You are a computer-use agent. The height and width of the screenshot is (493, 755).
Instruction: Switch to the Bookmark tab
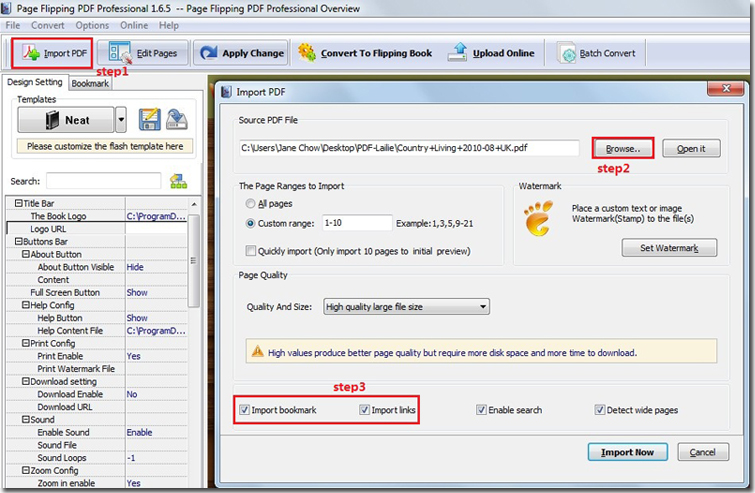pos(90,83)
